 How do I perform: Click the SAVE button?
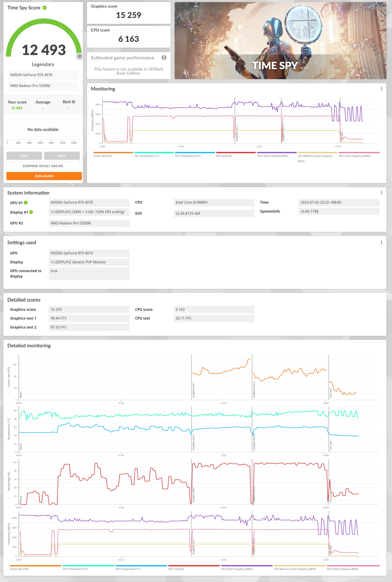click(62, 156)
